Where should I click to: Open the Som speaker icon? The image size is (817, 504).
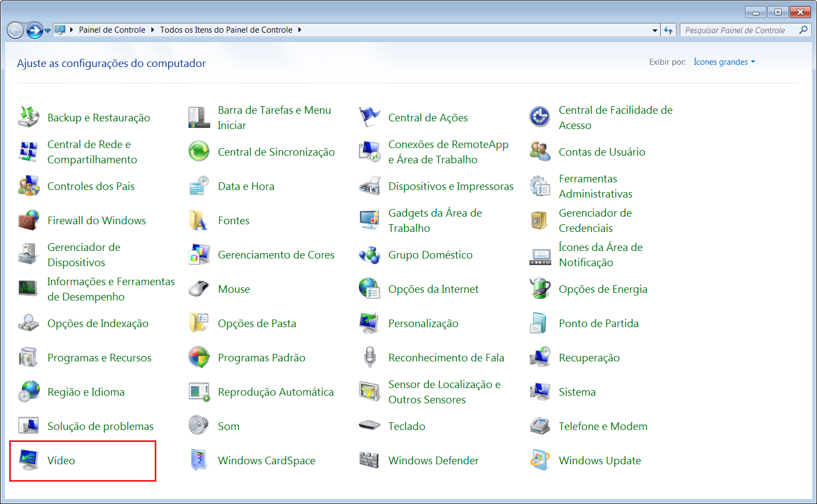[x=199, y=426]
